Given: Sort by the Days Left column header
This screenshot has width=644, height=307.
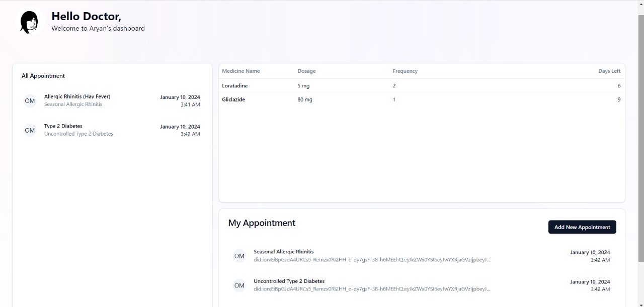Looking at the screenshot, I should point(609,71).
